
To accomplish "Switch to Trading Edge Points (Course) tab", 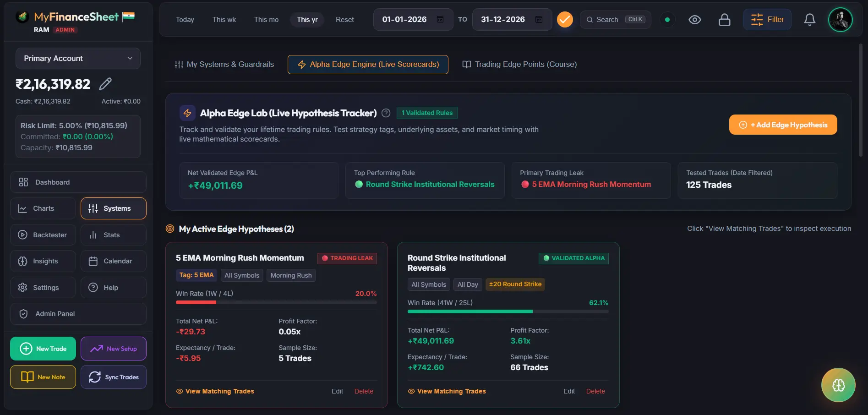I will (519, 65).
